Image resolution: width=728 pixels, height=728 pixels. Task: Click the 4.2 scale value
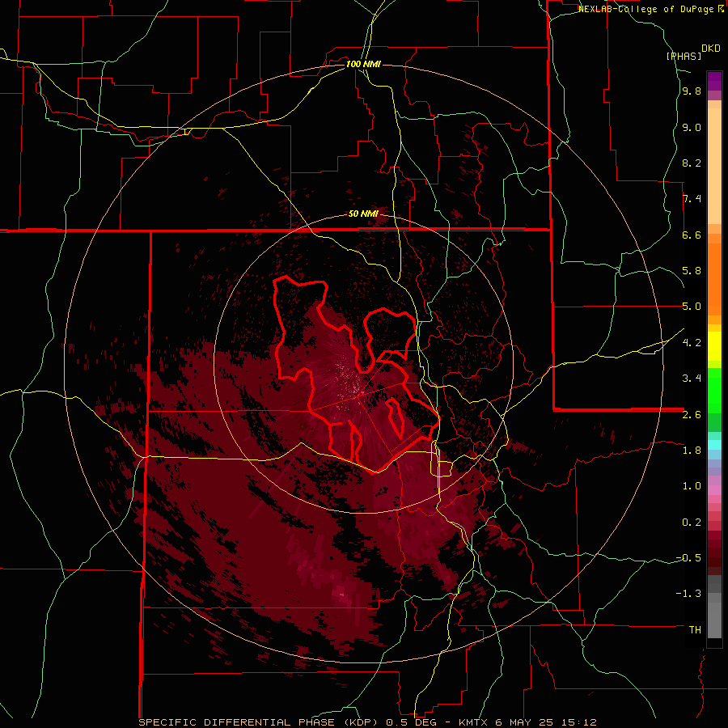click(692, 343)
